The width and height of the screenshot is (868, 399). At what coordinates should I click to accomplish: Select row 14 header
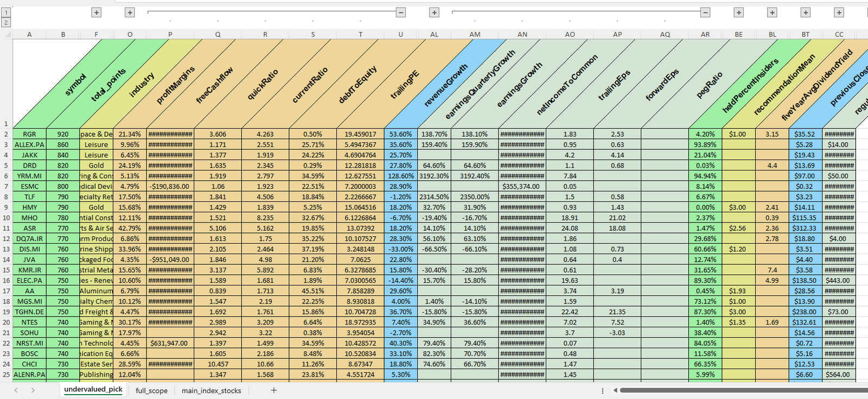point(6,259)
